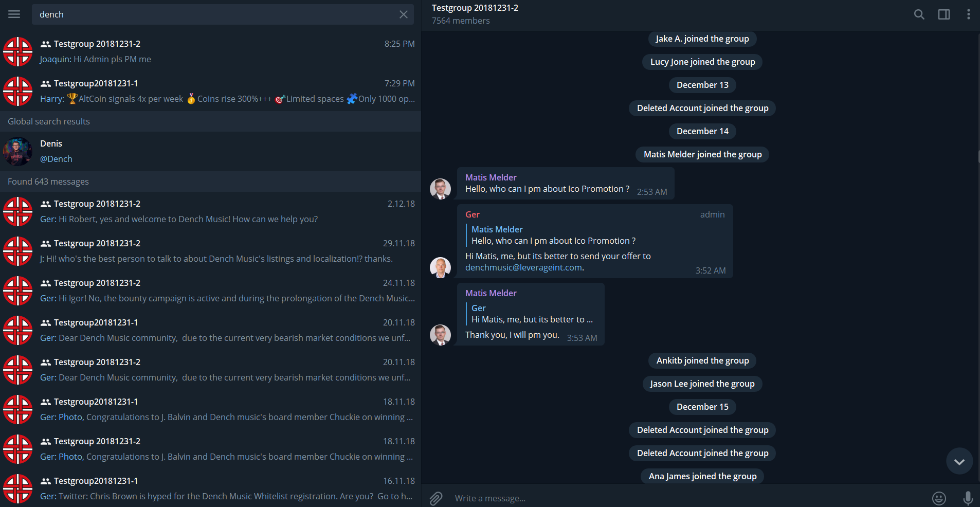Toggle the side info panel
The width and height of the screenshot is (980, 507).
pos(944,14)
